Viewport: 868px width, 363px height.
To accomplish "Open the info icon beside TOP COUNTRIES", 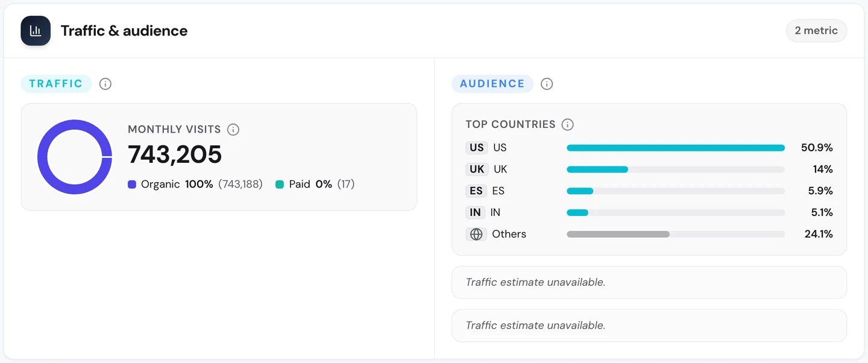I will click(x=567, y=125).
